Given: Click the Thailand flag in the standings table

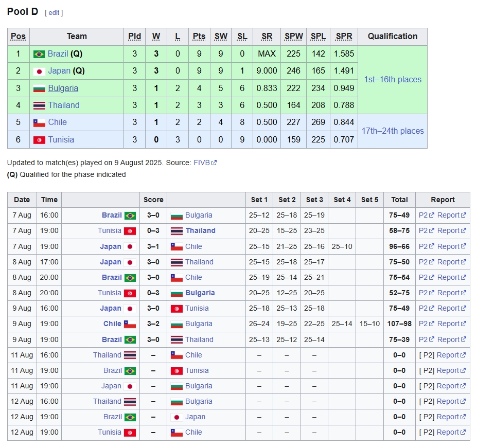Looking at the screenshot, I should point(39,105).
